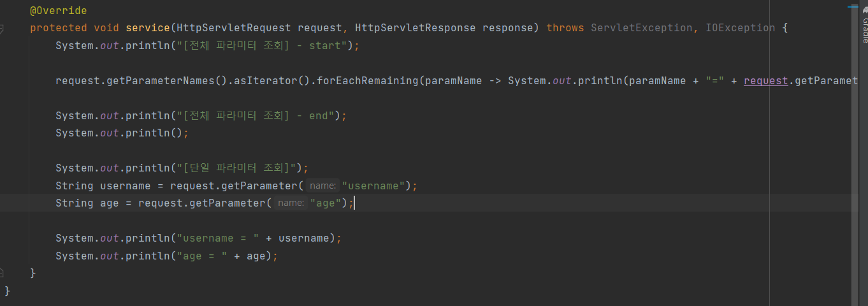Click the protected keyword
This screenshot has height=306, width=868.
(59, 28)
